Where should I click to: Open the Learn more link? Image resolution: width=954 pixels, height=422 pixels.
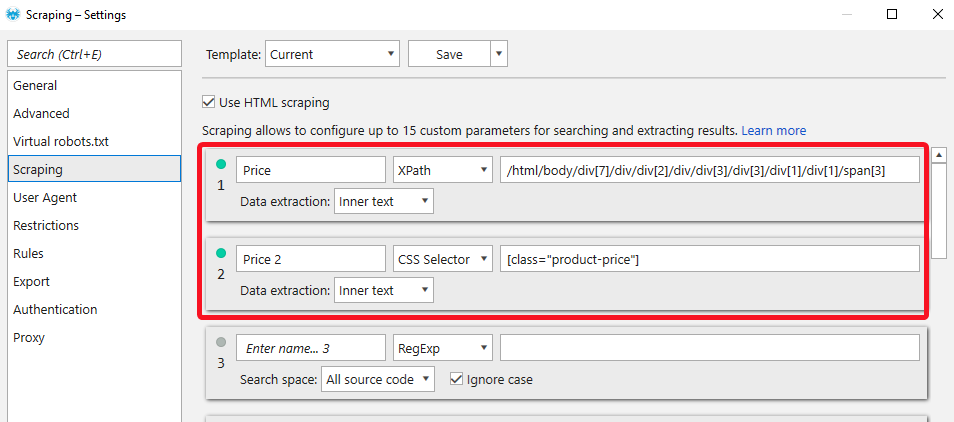(773, 130)
